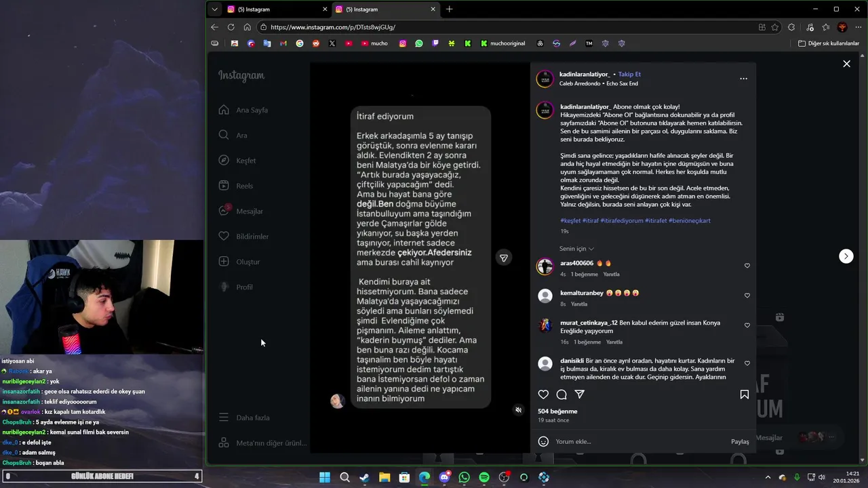Reply to the aras400606 comment via Yanıtla
The width and height of the screenshot is (868, 488).
(612, 274)
